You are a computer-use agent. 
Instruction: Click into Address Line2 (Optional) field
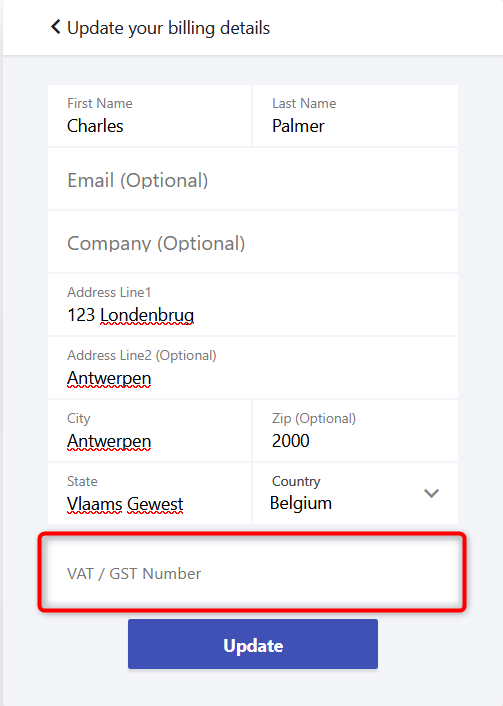[253, 368]
